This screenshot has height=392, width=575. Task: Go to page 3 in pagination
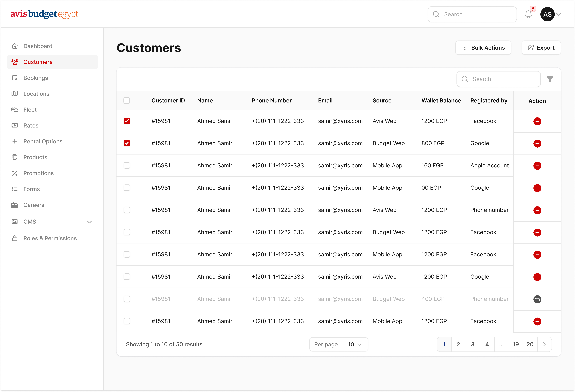[473, 344]
